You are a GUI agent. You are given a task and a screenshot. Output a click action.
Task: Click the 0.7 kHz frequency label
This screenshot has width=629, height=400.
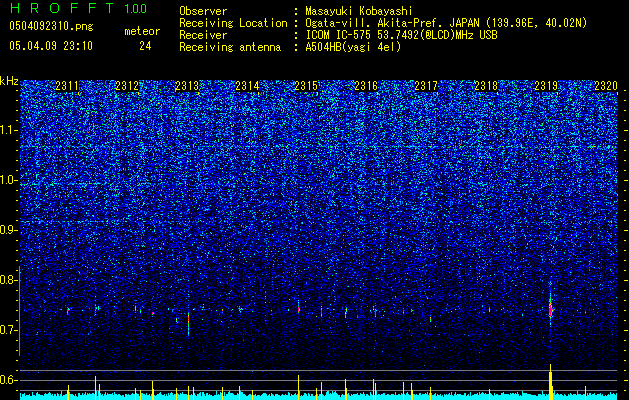click(x=9, y=330)
